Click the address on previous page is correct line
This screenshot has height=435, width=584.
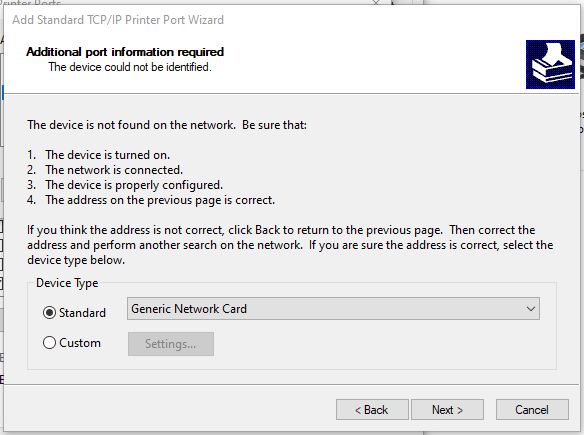(x=151, y=200)
